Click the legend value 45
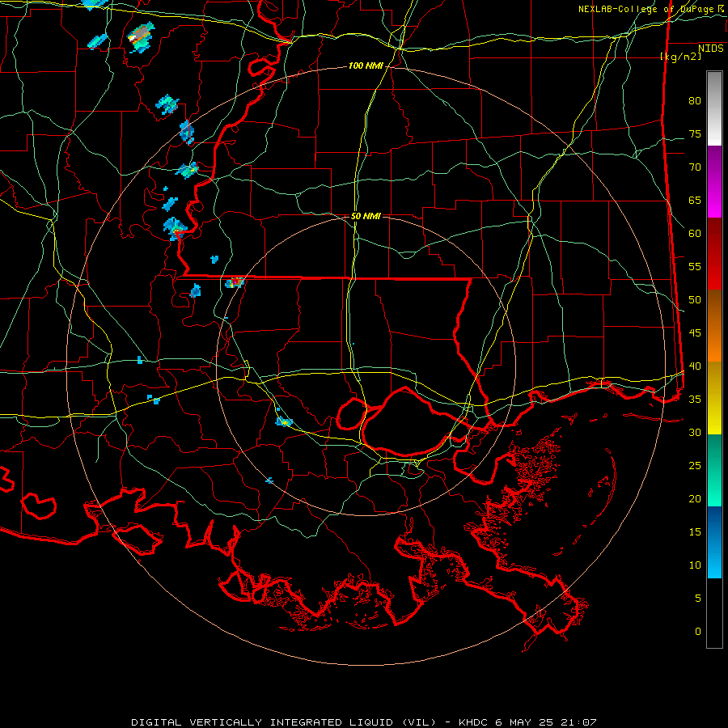Image resolution: width=728 pixels, height=728 pixels. (695, 333)
